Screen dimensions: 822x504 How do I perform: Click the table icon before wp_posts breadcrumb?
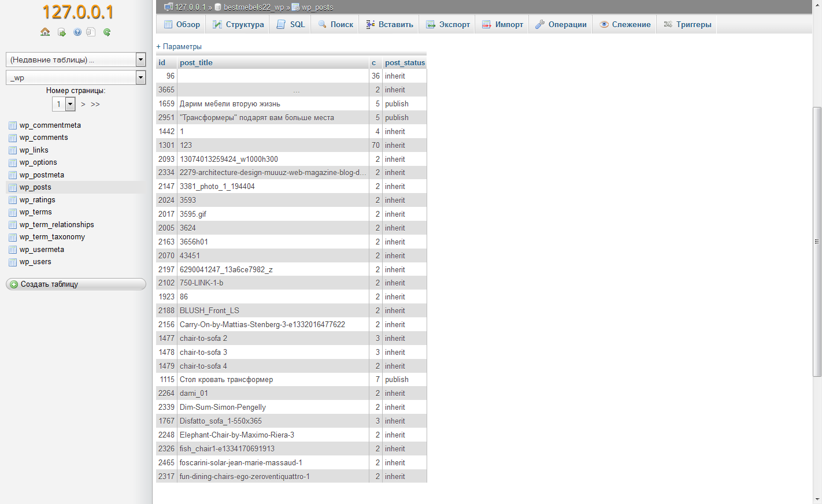(295, 8)
